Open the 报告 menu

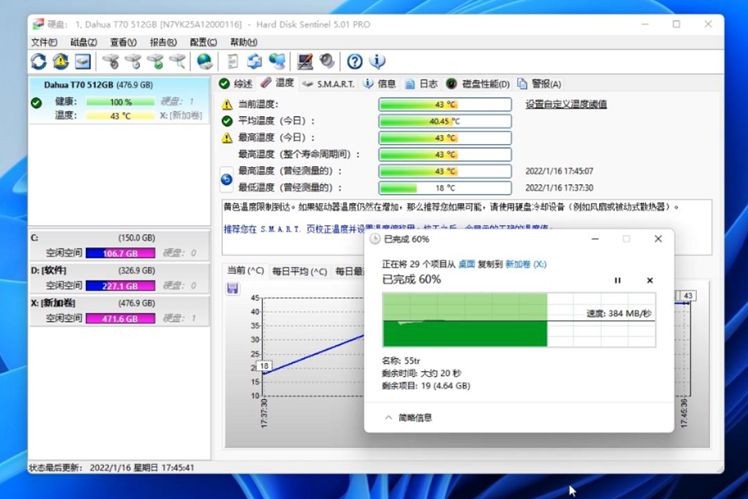click(x=164, y=42)
